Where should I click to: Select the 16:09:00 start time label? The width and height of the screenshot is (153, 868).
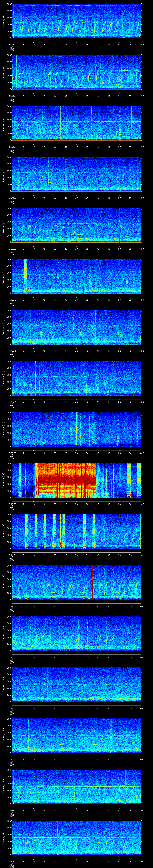[x=12, y=453]
